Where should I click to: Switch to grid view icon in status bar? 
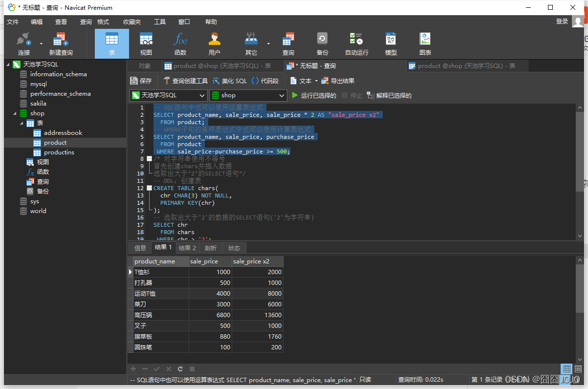click(566, 369)
